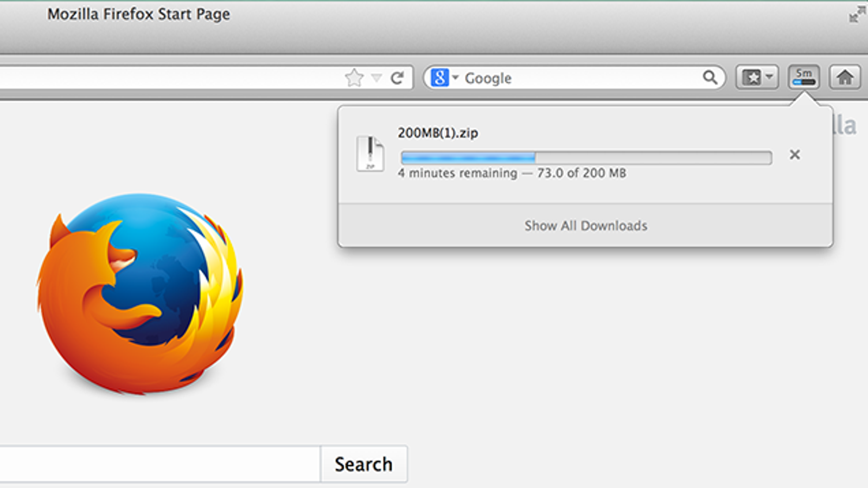Open Show All Downloads
Image resolution: width=868 pixels, height=488 pixels.
tap(586, 226)
